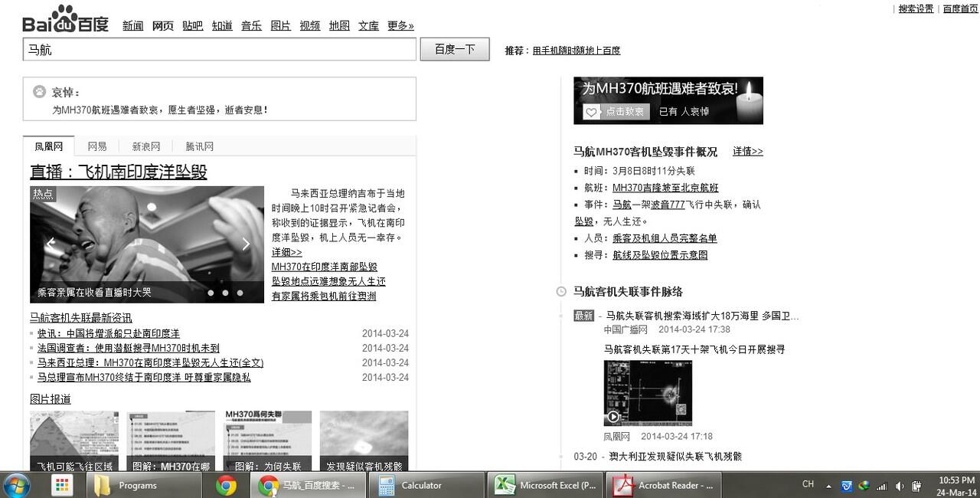Switch to the 新浪网 news tab
This screenshot has width=980, height=498.
(146, 146)
